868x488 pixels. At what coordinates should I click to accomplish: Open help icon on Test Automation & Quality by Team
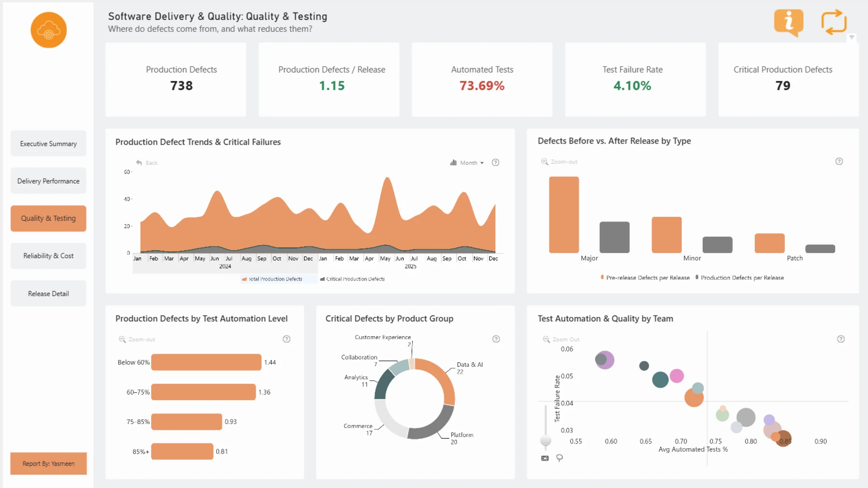pyautogui.click(x=841, y=339)
